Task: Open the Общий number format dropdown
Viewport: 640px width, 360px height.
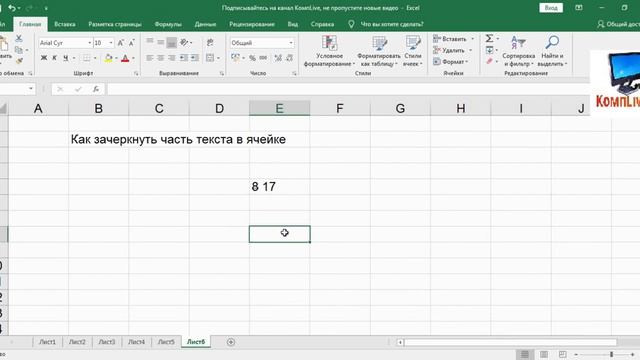Action: click(291, 43)
